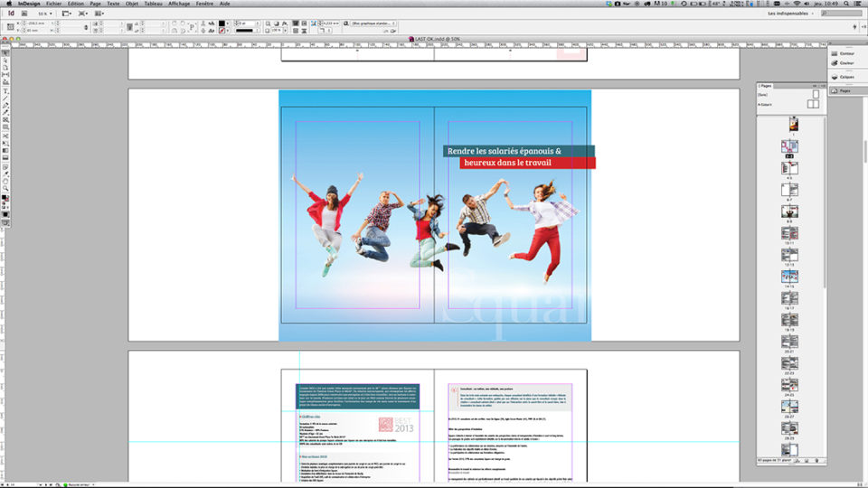Click the Wi-Fi status icon in menu bar
The image size is (868, 488).
797,4
